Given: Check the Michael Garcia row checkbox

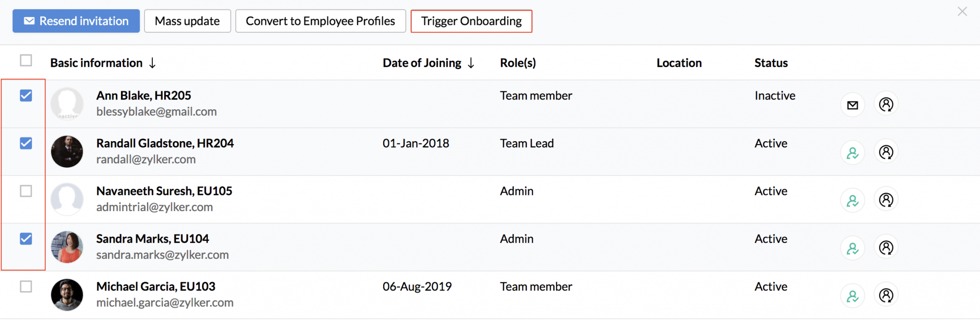Looking at the screenshot, I should (26, 287).
